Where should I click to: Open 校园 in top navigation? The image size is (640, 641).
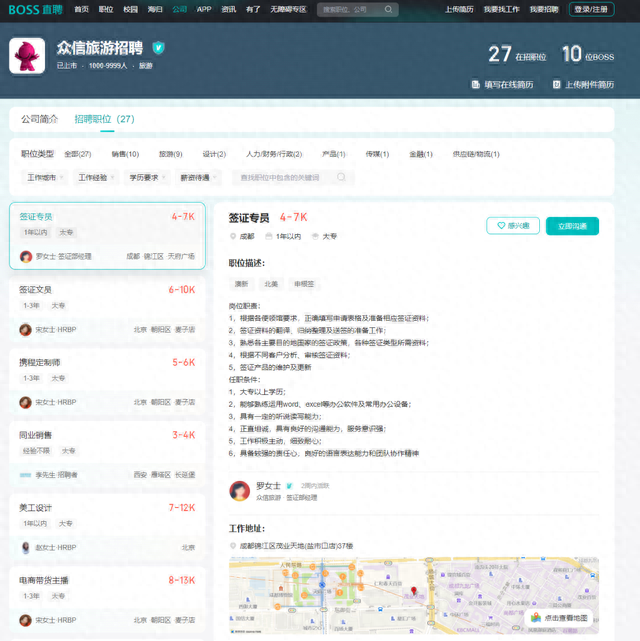coord(130,9)
